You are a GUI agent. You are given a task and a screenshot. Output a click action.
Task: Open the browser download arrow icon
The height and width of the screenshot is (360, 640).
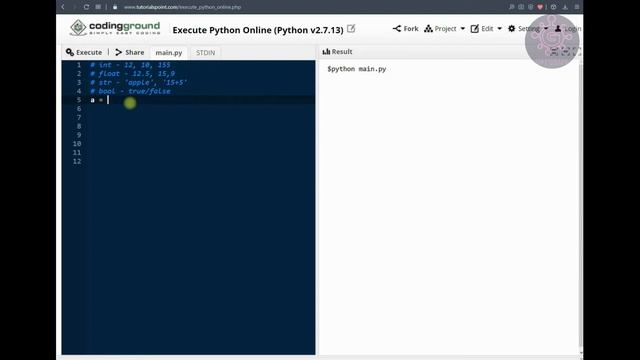[565, 7]
